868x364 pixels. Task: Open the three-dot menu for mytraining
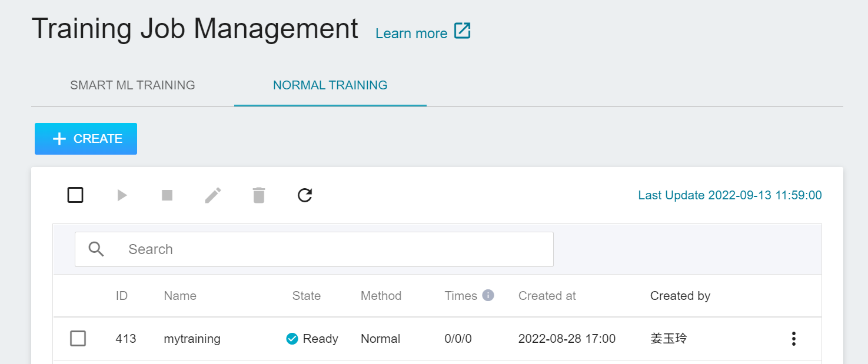click(794, 339)
